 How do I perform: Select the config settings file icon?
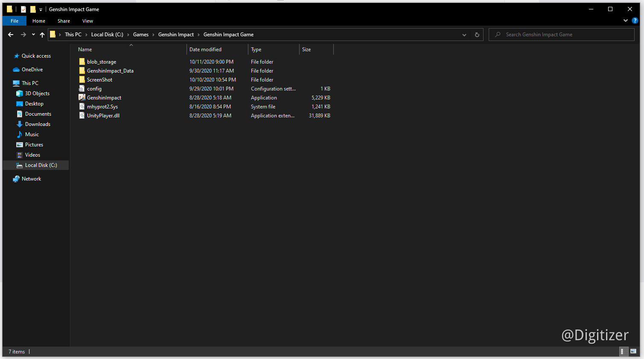coord(82,89)
